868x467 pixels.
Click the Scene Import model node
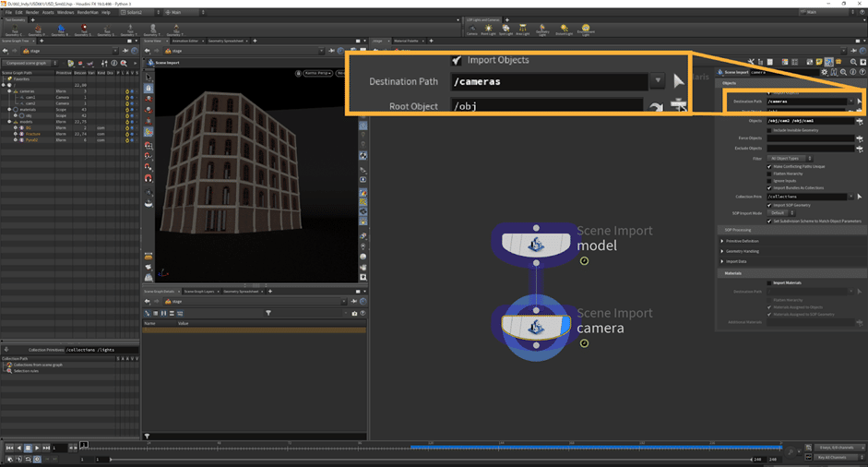click(536, 243)
